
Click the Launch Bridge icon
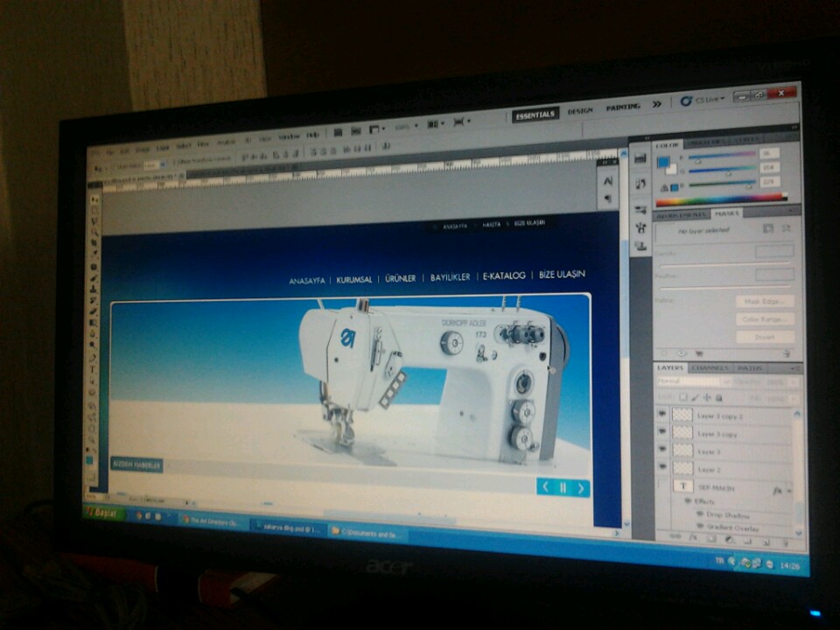click(x=338, y=132)
